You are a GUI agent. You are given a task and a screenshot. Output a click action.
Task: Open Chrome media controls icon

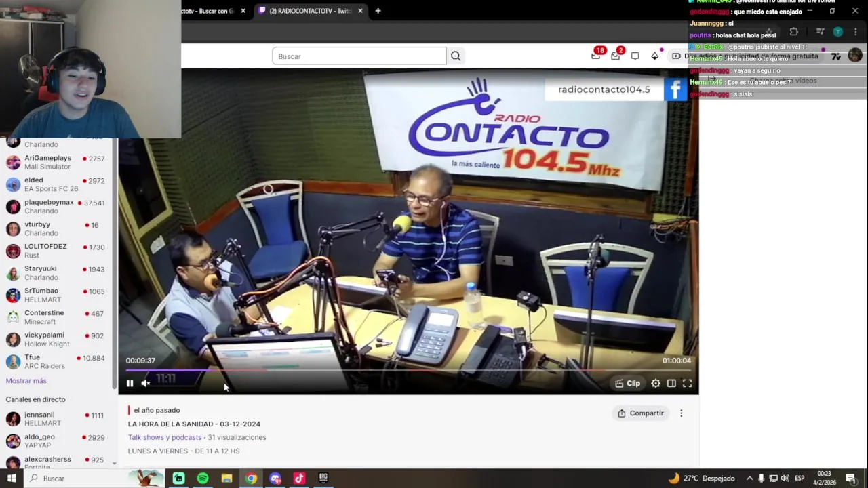[x=820, y=32]
